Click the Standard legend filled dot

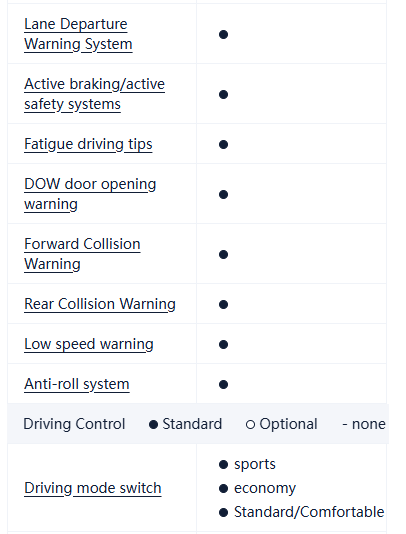[x=154, y=425]
